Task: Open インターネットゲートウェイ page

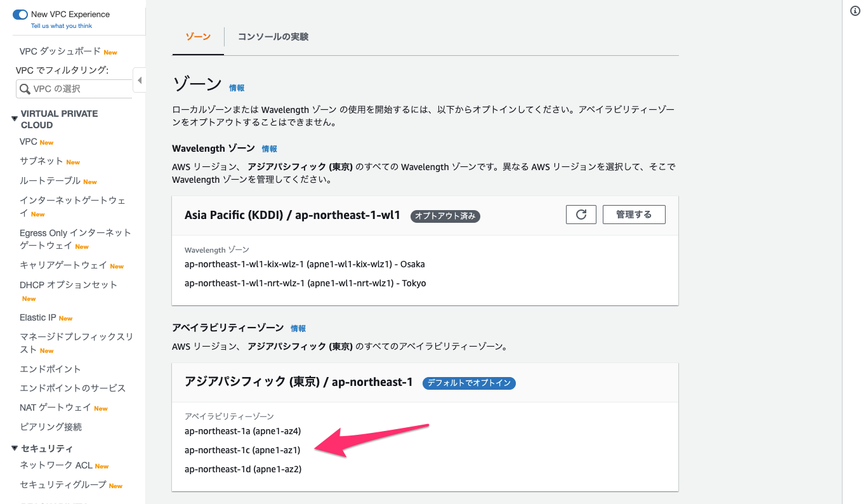Action: tap(72, 206)
